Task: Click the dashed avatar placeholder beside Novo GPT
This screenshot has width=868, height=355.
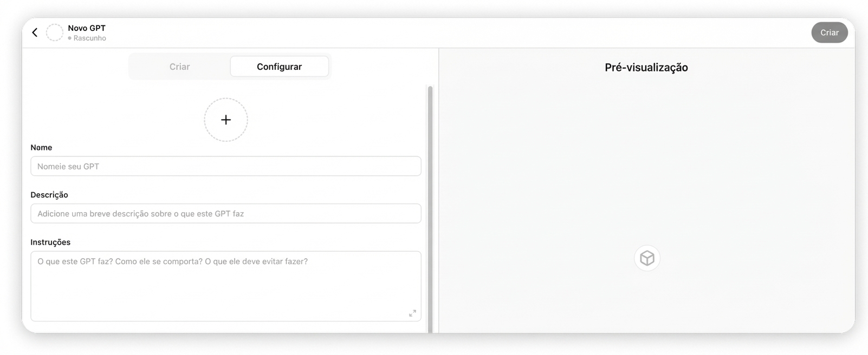Action: click(54, 32)
